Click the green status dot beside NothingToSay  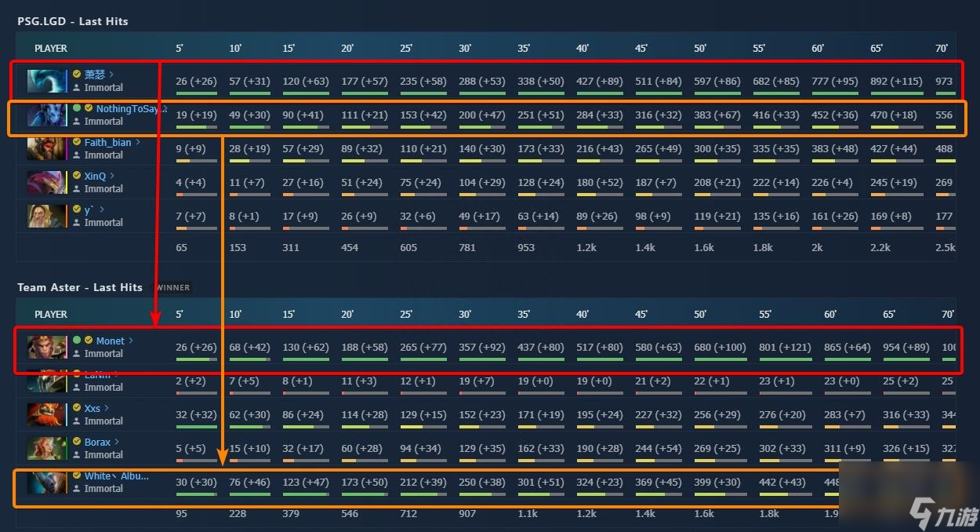point(77,108)
